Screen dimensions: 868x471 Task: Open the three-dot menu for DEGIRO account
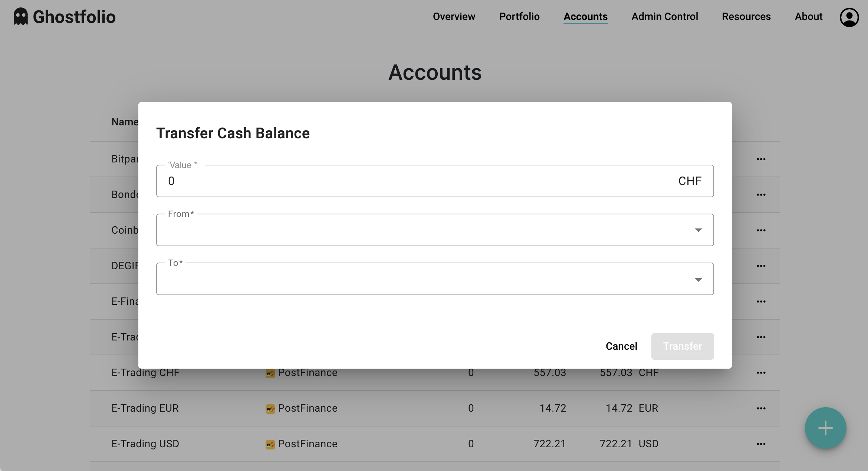(761, 266)
